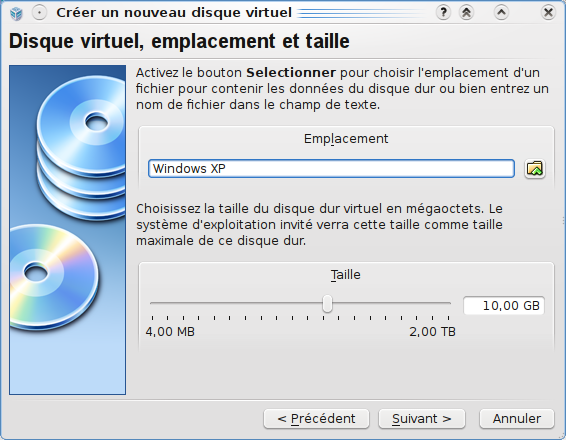Click the Taille group label
Viewport: 566px width, 440px height.
346,275
